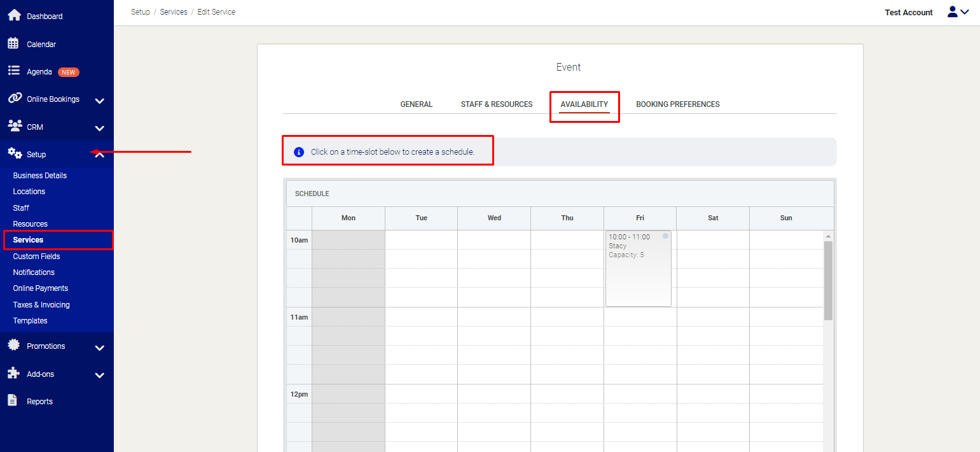Go to Locations settings
The image size is (980, 452).
[29, 192]
